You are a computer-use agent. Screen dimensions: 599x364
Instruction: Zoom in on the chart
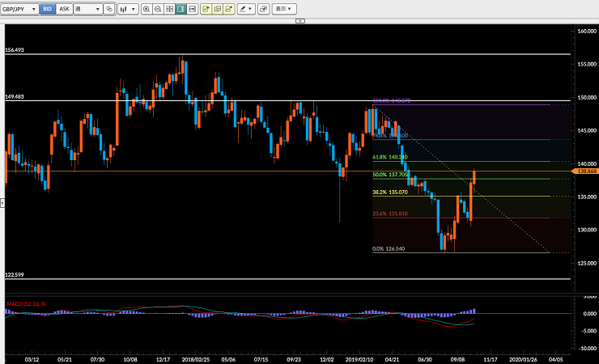147,9
